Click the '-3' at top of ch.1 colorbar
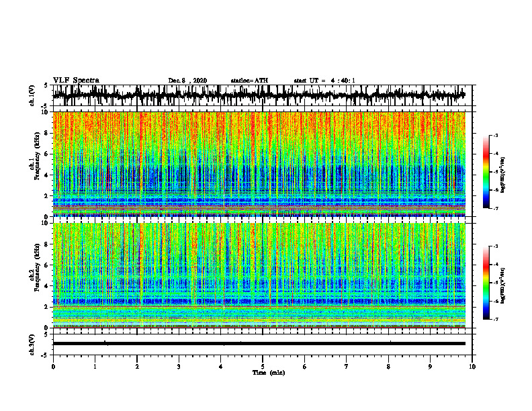This screenshot has width=532, height=411. coord(496,135)
